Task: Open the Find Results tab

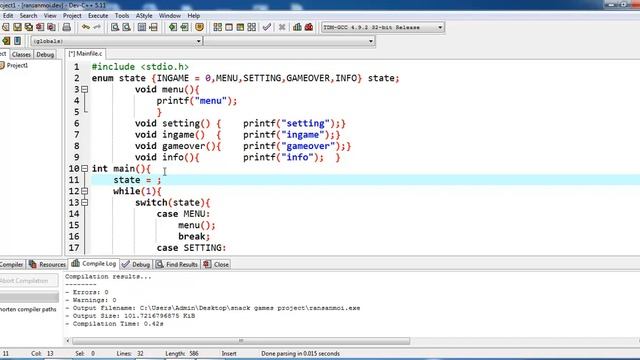Action: coord(177,264)
